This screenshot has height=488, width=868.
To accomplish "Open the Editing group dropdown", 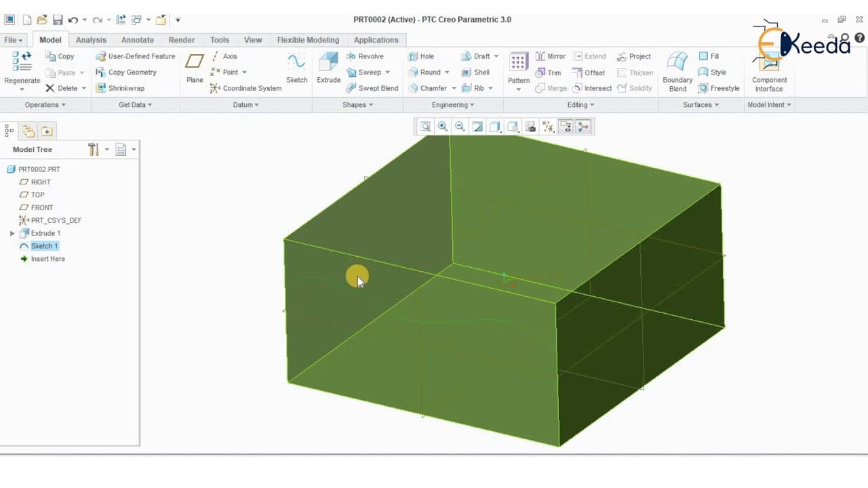I will click(580, 105).
